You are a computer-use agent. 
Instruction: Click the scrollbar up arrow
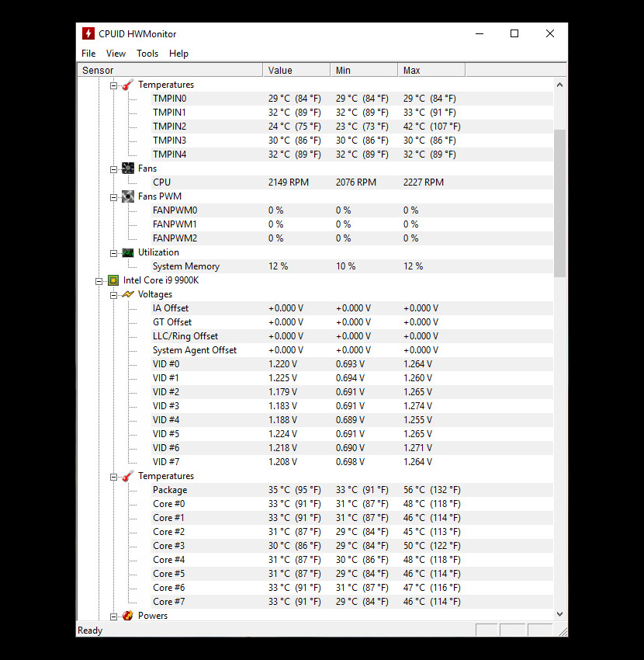(x=559, y=85)
